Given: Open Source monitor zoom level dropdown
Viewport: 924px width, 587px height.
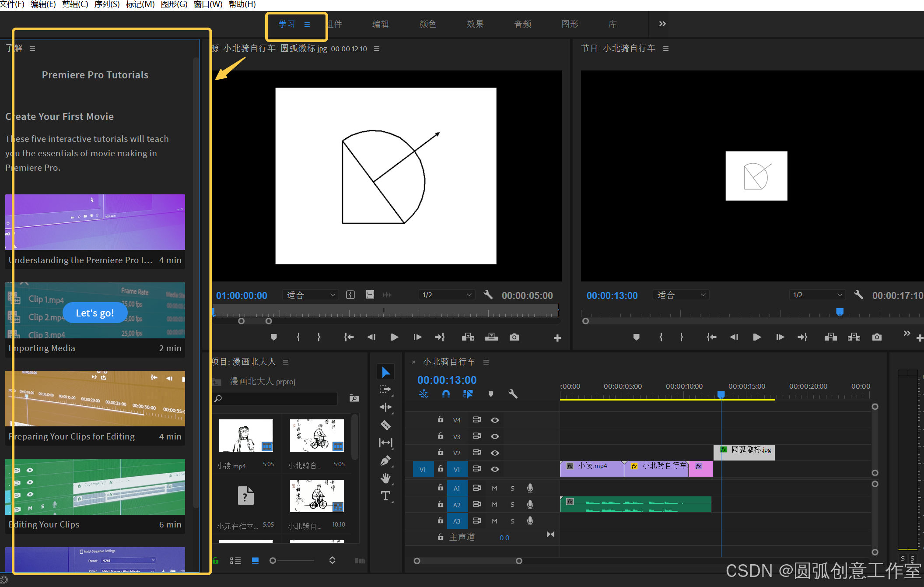Looking at the screenshot, I should pyautogui.click(x=311, y=295).
